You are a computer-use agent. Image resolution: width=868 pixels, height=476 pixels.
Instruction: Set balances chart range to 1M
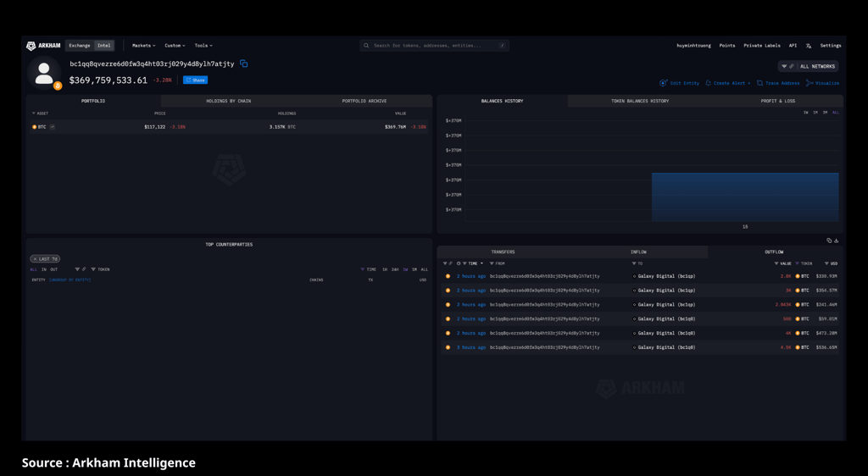815,113
